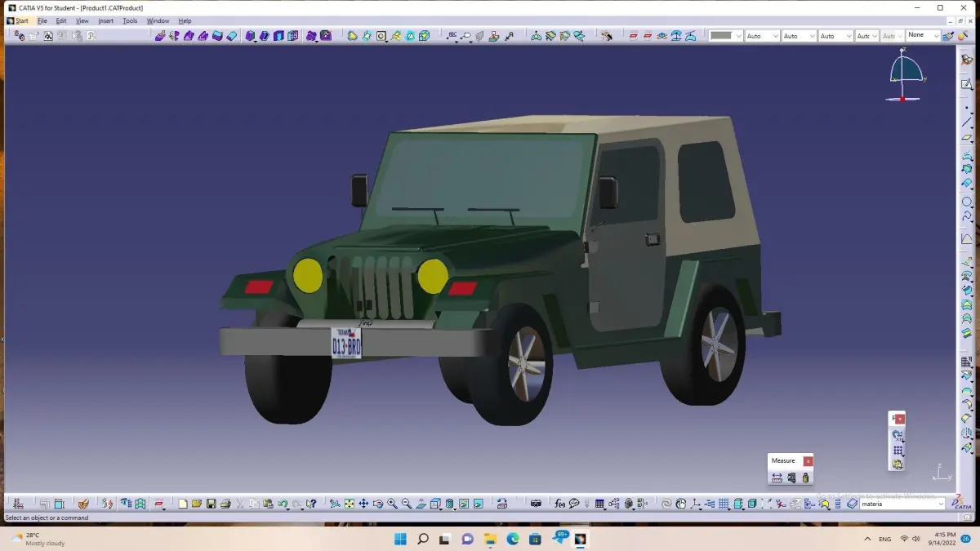Open the fourth narrow Auto dropdown
The width and height of the screenshot is (980, 551).
click(874, 36)
